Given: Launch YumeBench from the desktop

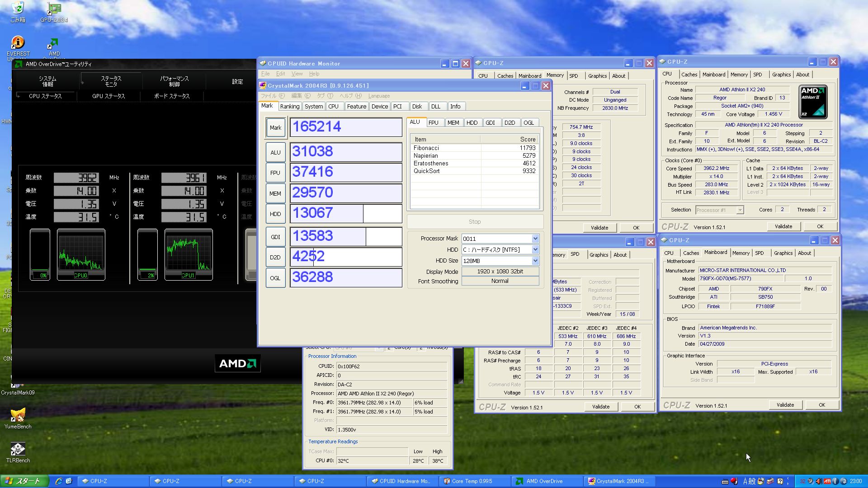Looking at the screenshot, I should (18, 415).
